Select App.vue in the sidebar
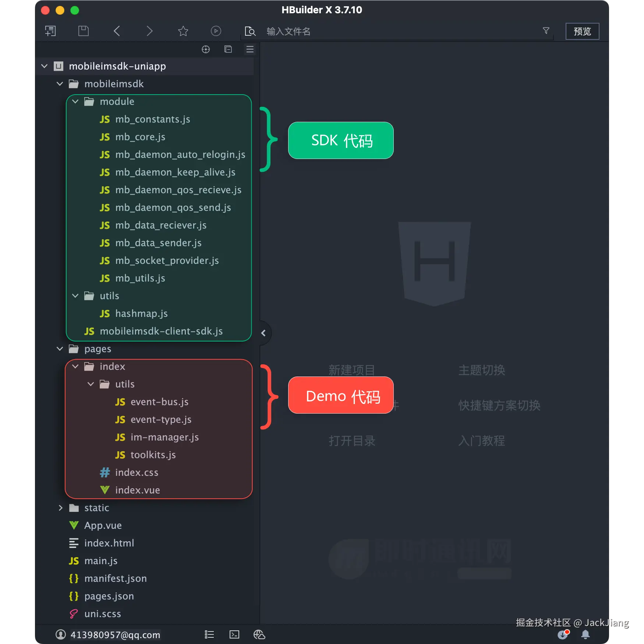The height and width of the screenshot is (644, 644). [x=103, y=525]
